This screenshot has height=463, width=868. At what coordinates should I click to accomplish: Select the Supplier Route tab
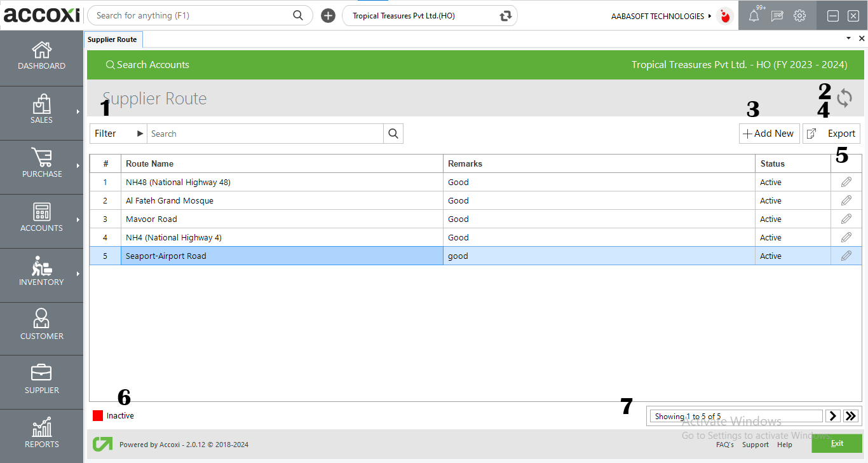click(x=113, y=39)
